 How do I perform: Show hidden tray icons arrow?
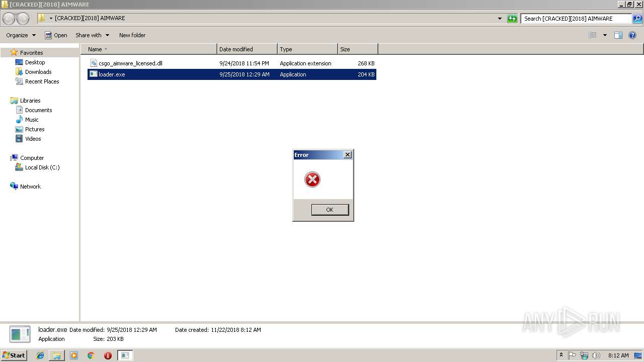[561, 355]
